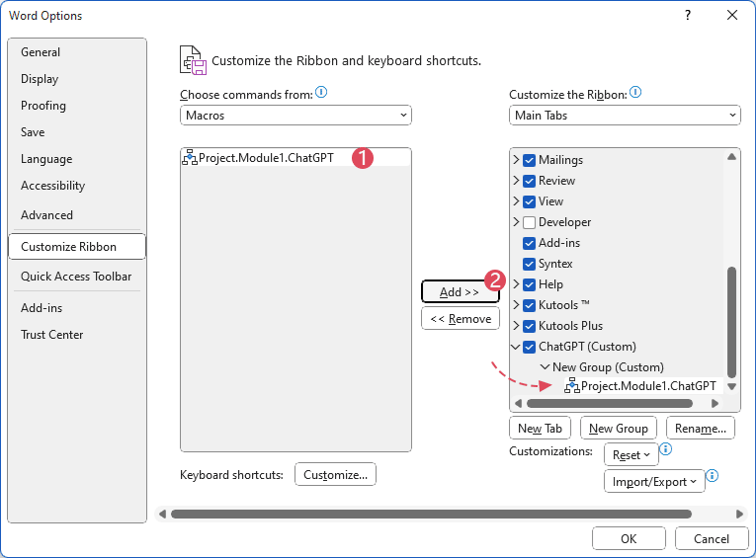Click info icon beside Choose commands from
This screenshot has height=558, width=756.
click(321, 93)
